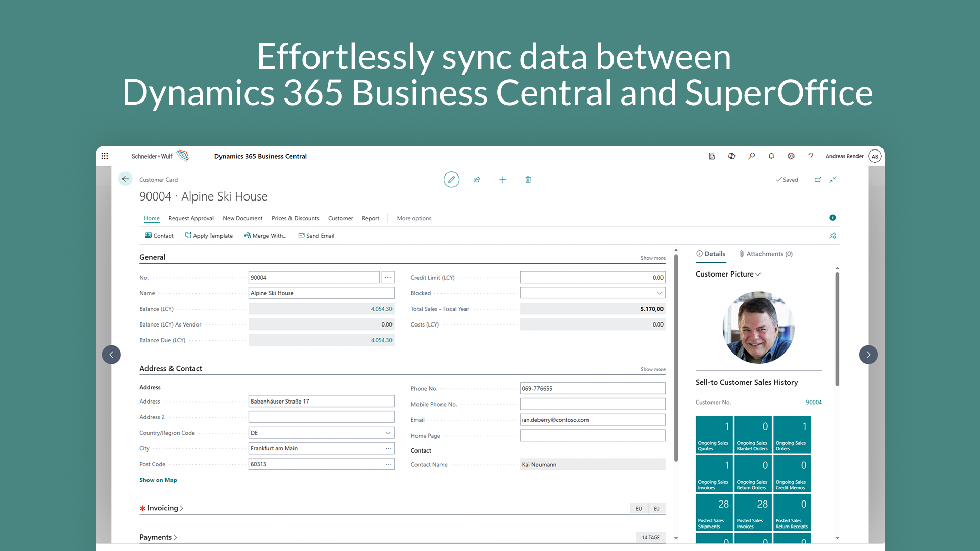This screenshot has width=980, height=551.
Task: Open New Document menu
Action: pos(242,218)
